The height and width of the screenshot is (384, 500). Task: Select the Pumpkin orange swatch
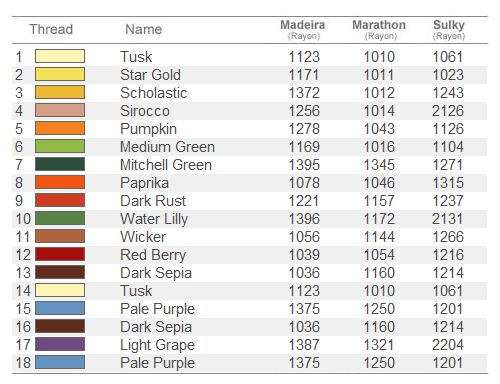[x=60, y=128]
